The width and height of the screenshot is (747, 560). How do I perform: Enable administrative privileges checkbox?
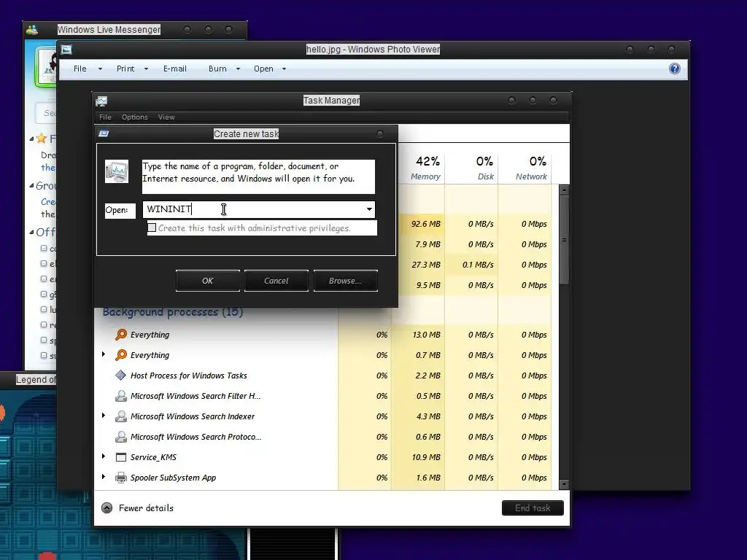(152, 227)
